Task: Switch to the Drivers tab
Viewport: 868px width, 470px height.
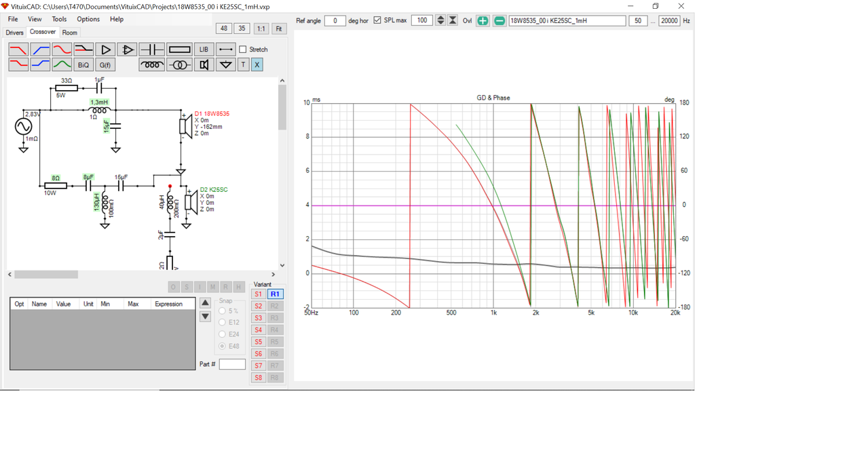Action: coord(14,33)
